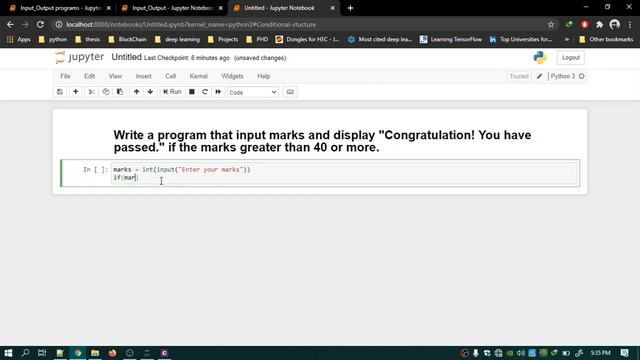Viewport: 640px width, 360px height.
Task: Open the File menu
Action: 65,76
